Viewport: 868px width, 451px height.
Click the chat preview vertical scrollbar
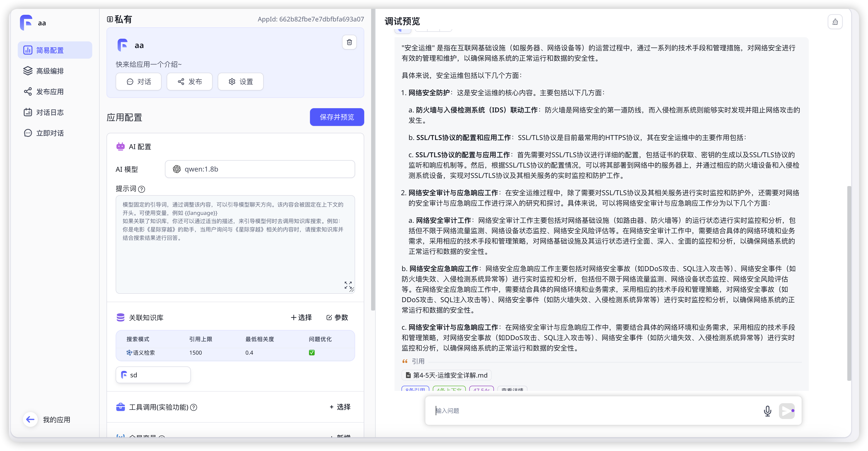849,283
